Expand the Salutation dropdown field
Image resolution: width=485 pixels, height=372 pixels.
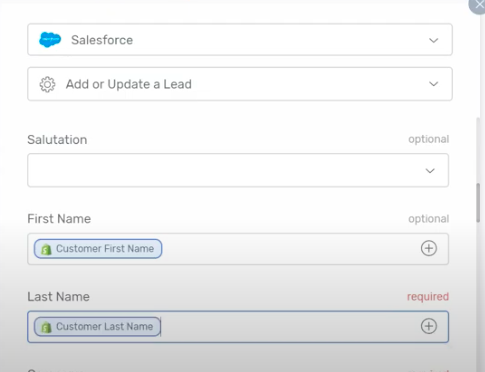pyautogui.click(x=238, y=170)
